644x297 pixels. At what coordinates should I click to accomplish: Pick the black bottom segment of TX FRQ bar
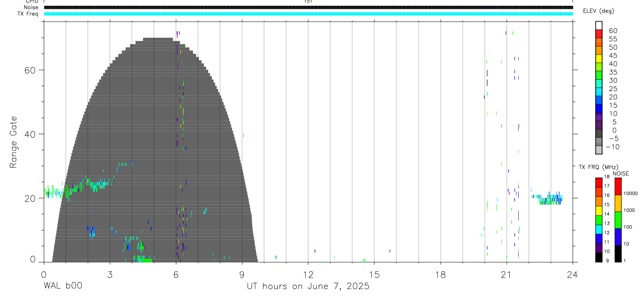599,257
